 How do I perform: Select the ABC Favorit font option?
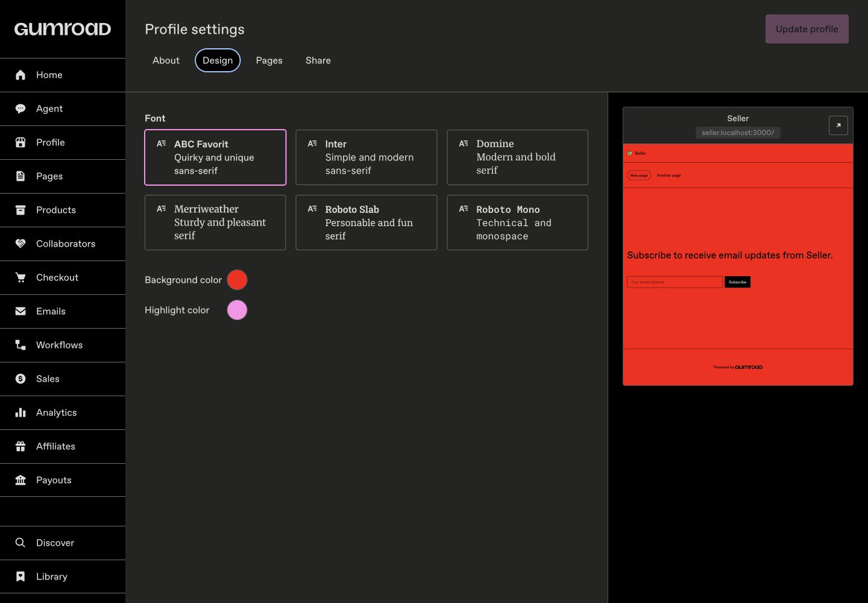pyautogui.click(x=215, y=157)
